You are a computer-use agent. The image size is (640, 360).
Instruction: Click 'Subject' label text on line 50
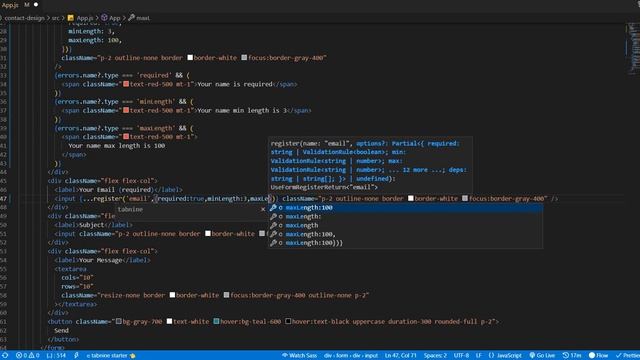click(91, 225)
